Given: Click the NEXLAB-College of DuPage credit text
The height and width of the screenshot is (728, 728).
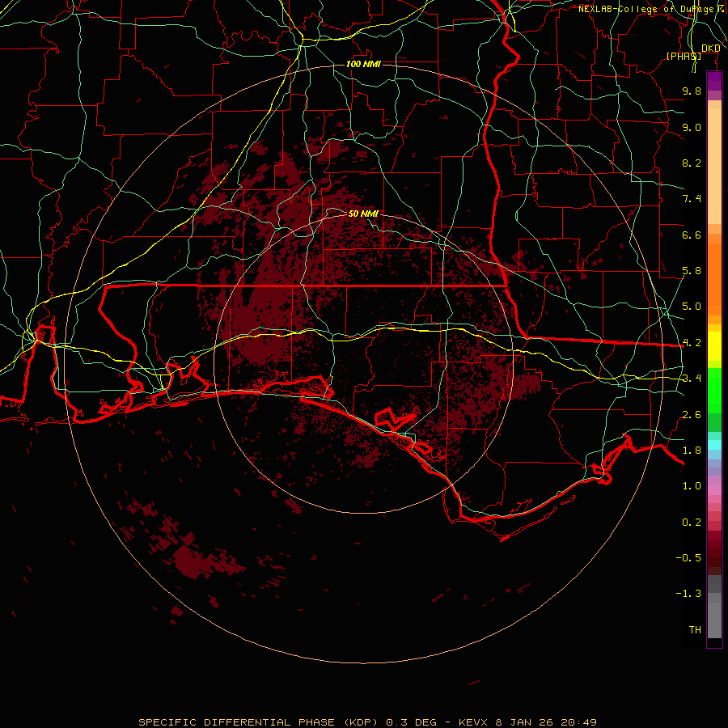Looking at the screenshot, I should pos(653,9).
